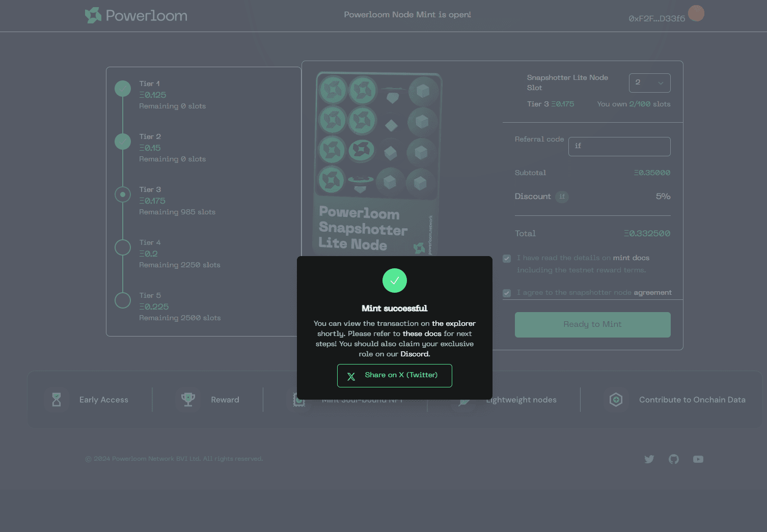Click the Powerloom logo in the header

pyautogui.click(x=136, y=15)
